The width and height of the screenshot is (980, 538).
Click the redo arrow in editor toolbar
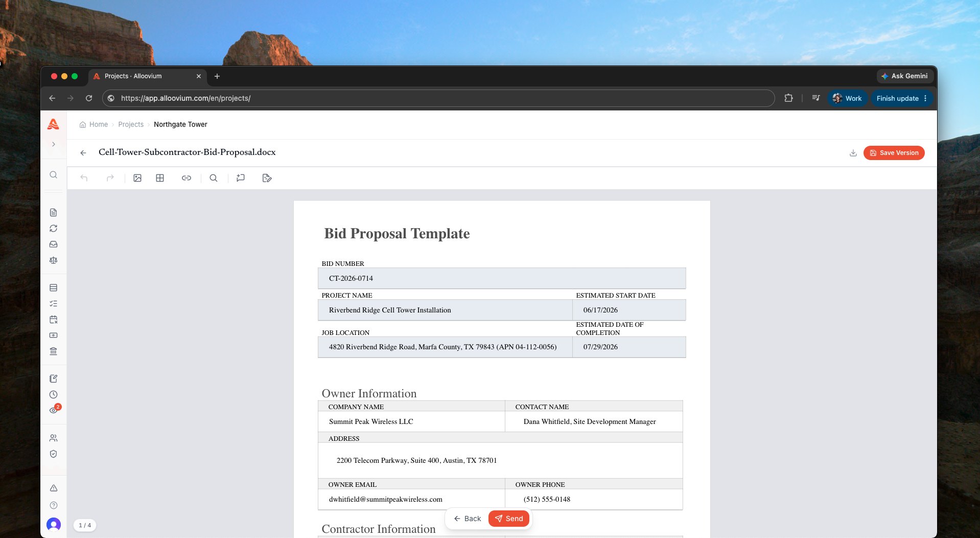110,178
